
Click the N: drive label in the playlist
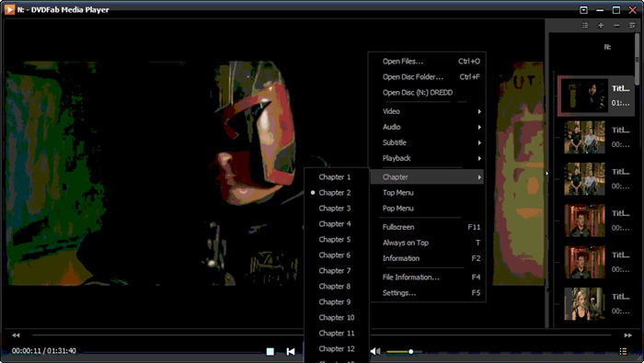point(607,47)
